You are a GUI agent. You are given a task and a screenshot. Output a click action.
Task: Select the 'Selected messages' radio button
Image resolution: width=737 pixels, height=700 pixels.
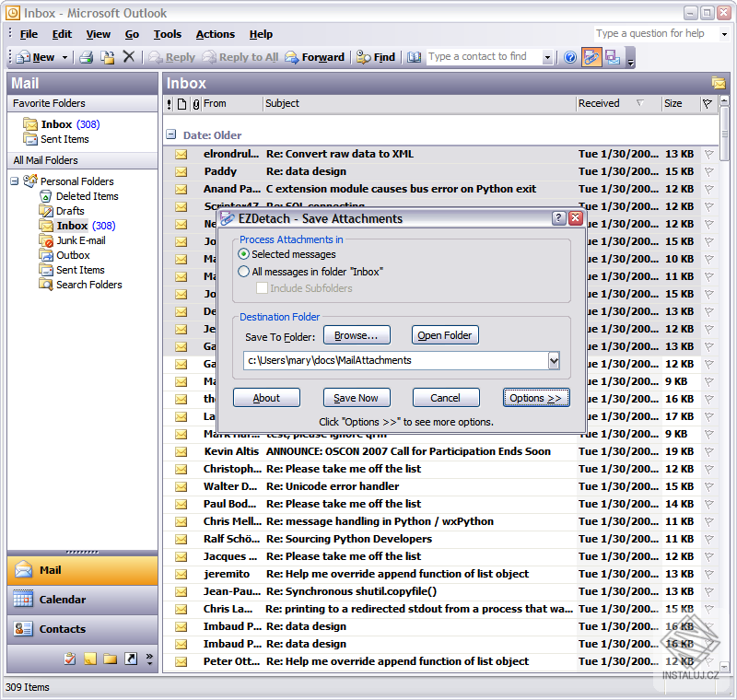(244, 254)
